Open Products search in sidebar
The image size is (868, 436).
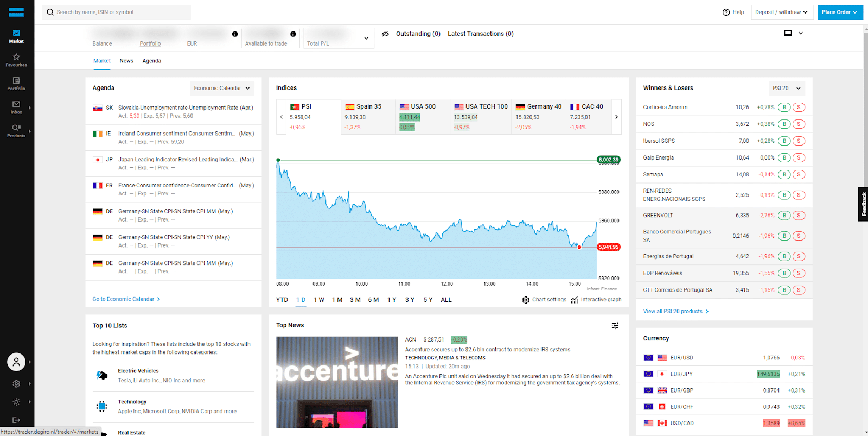click(x=16, y=131)
